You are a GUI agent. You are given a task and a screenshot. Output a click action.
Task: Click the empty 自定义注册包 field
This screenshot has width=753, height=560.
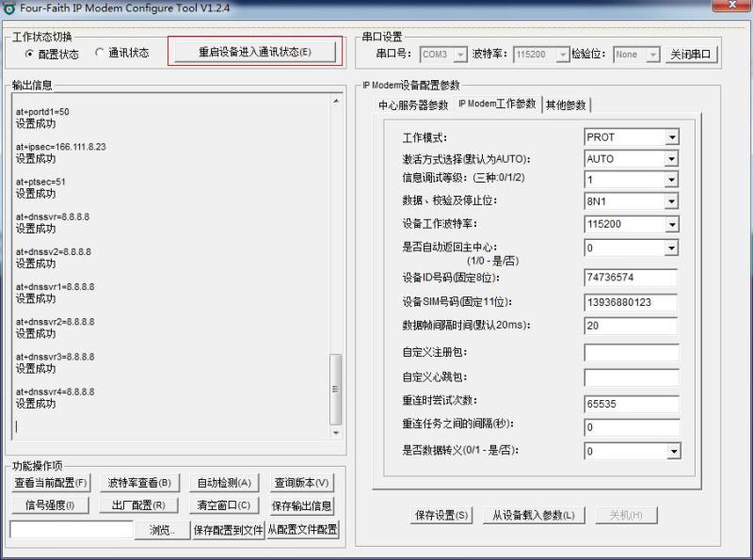tap(632, 353)
